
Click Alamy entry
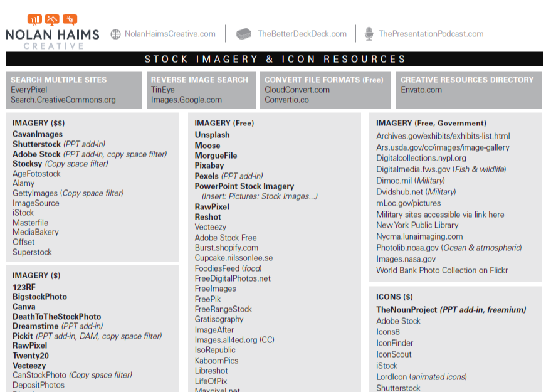(x=23, y=183)
